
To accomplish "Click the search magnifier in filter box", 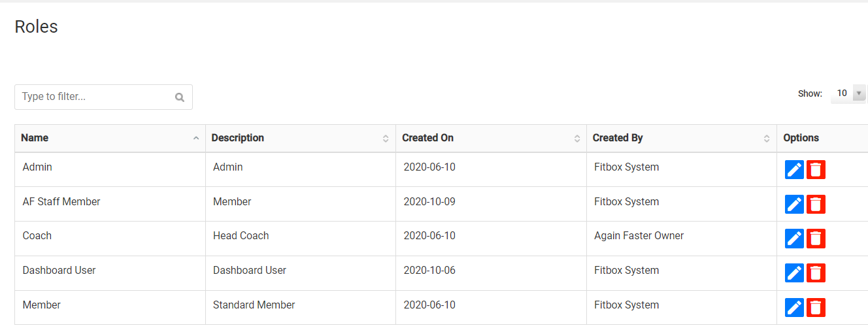I will [180, 97].
